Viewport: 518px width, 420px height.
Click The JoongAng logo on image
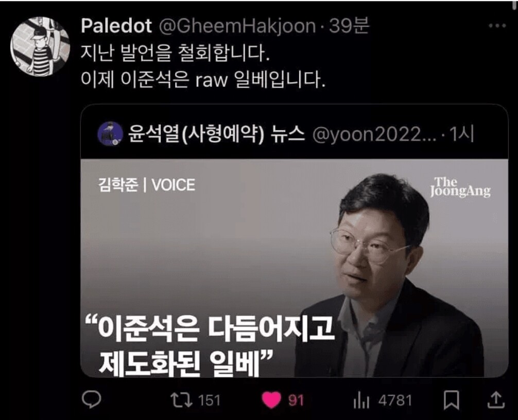(460, 187)
